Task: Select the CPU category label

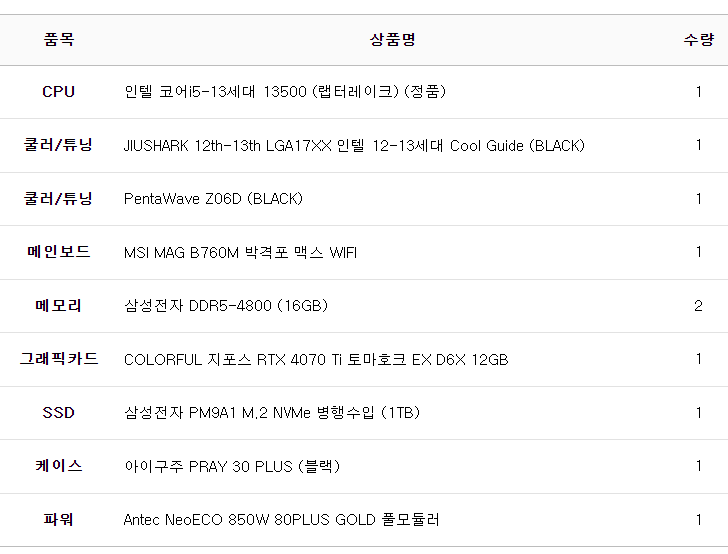Action: (58, 92)
